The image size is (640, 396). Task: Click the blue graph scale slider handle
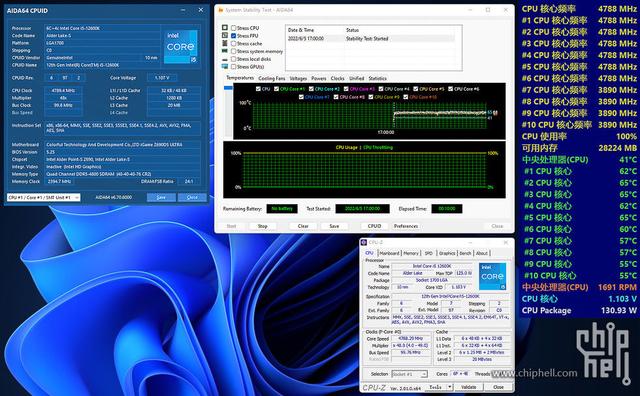[x=228, y=88]
